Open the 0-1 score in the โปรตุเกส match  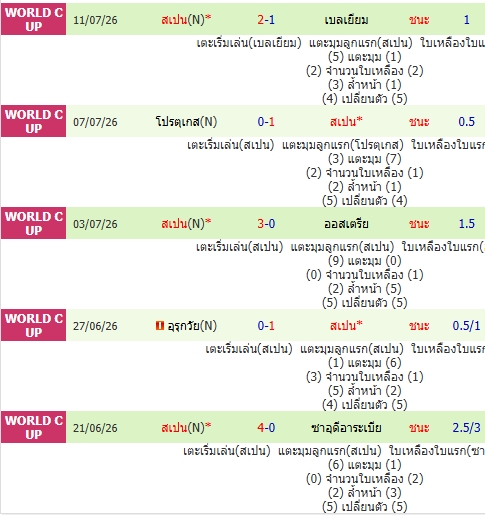click(266, 122)
